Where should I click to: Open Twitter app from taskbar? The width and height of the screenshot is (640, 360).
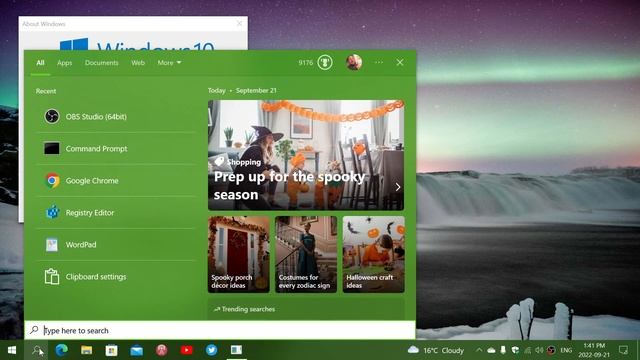click(x=211, y=350)
